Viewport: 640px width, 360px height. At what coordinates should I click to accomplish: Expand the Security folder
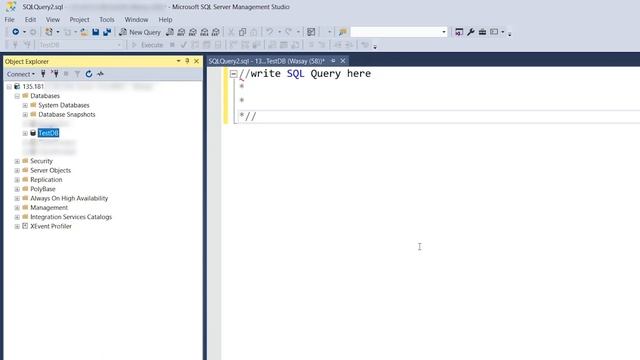pos(17,161)
